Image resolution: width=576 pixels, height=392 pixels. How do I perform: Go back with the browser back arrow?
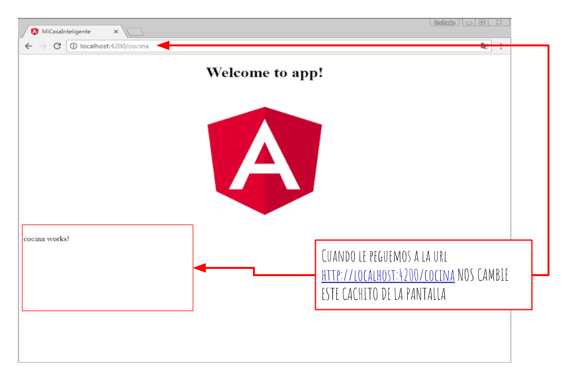(28, 46)
